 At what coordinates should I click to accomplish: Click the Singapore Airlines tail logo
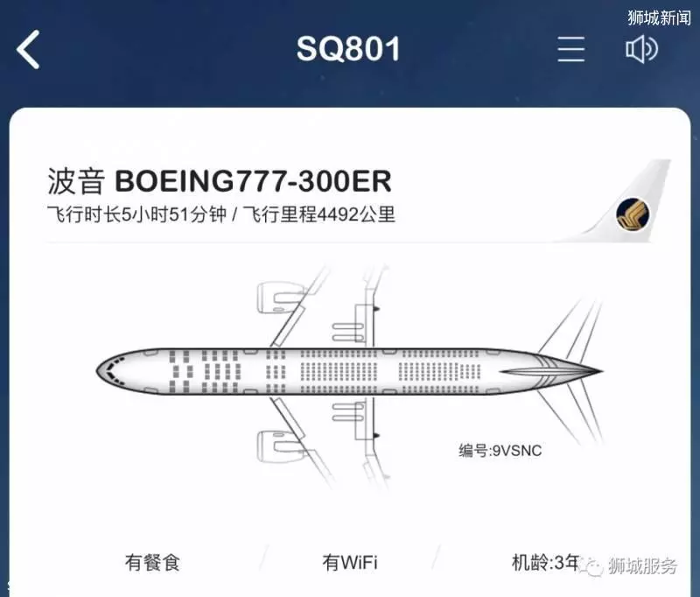click(x=633, y=214)
